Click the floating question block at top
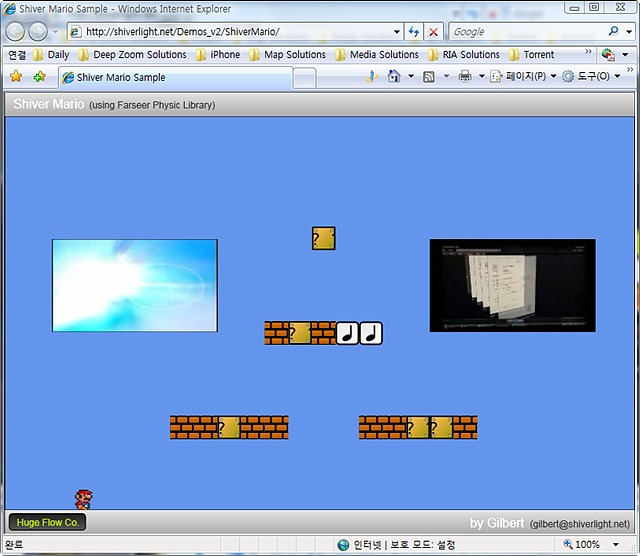This screenshot has width=640, height=556. pos(324,238)
